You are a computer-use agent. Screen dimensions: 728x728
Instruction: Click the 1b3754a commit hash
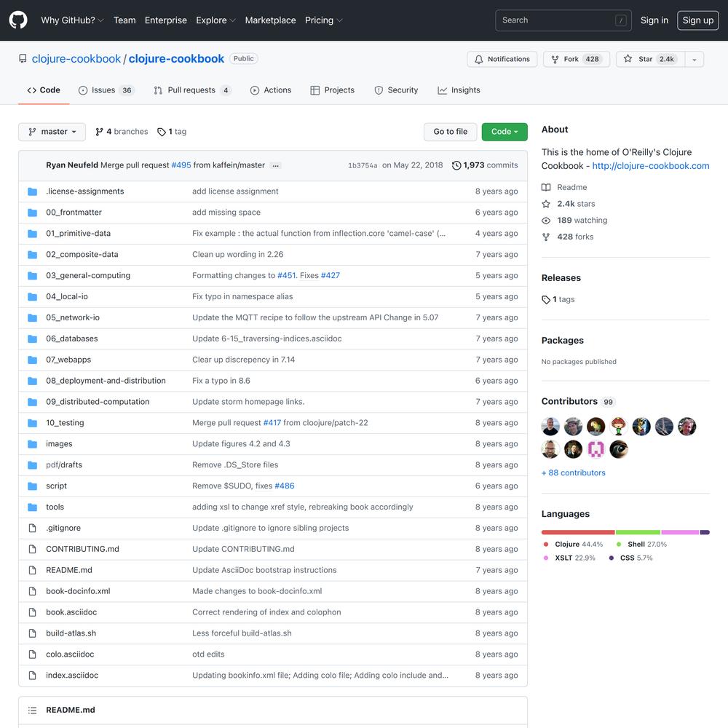[363, 166]
